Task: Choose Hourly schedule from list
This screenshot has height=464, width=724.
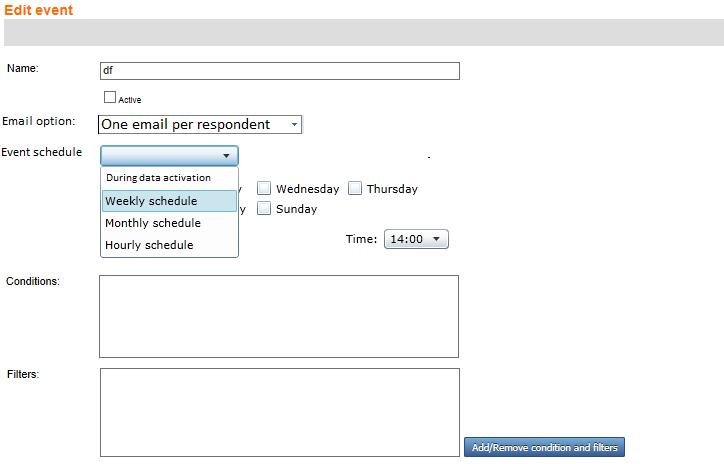Action: point(169,245)
